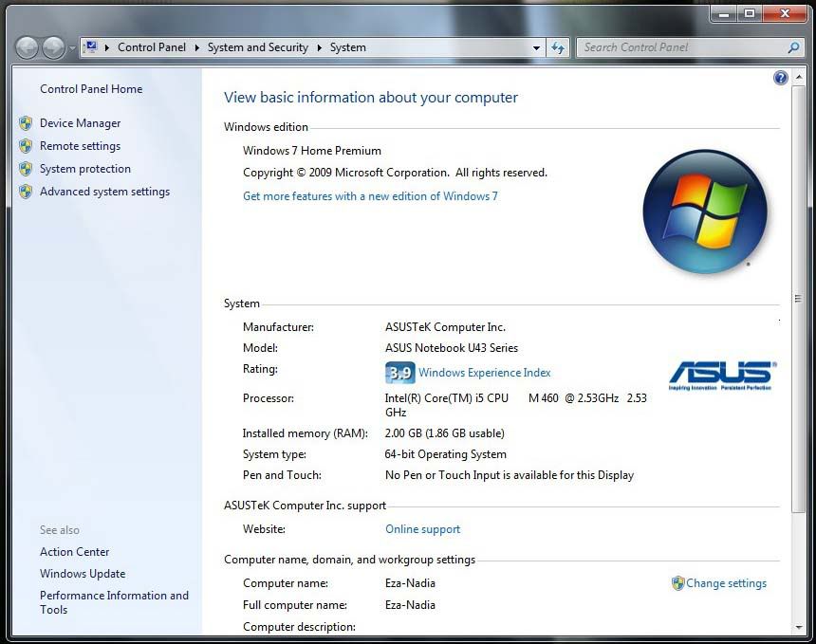Refresh the System page
This screenshot has height=644, width=816.
pyautogui.click(x=558, y=47)
